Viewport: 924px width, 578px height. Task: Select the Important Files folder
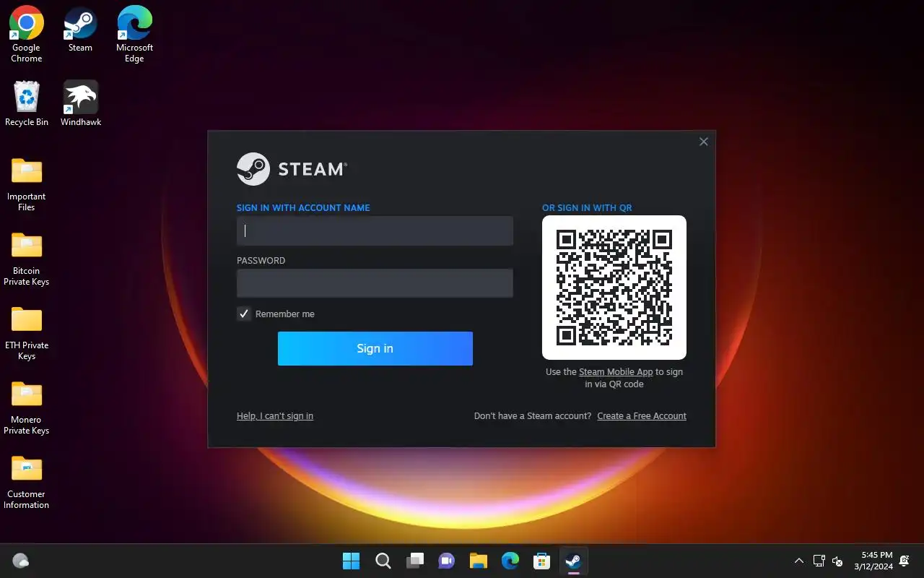pyautogui.click(x=27, y=184)
